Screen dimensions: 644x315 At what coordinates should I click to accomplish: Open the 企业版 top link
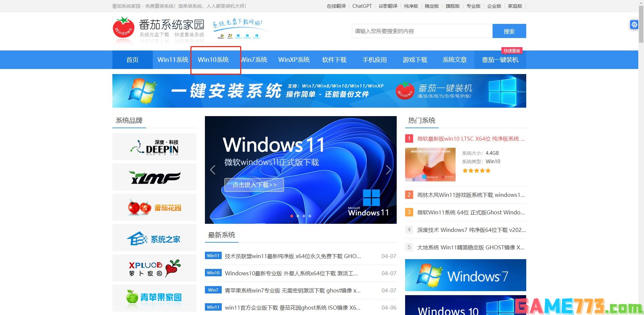494,6
